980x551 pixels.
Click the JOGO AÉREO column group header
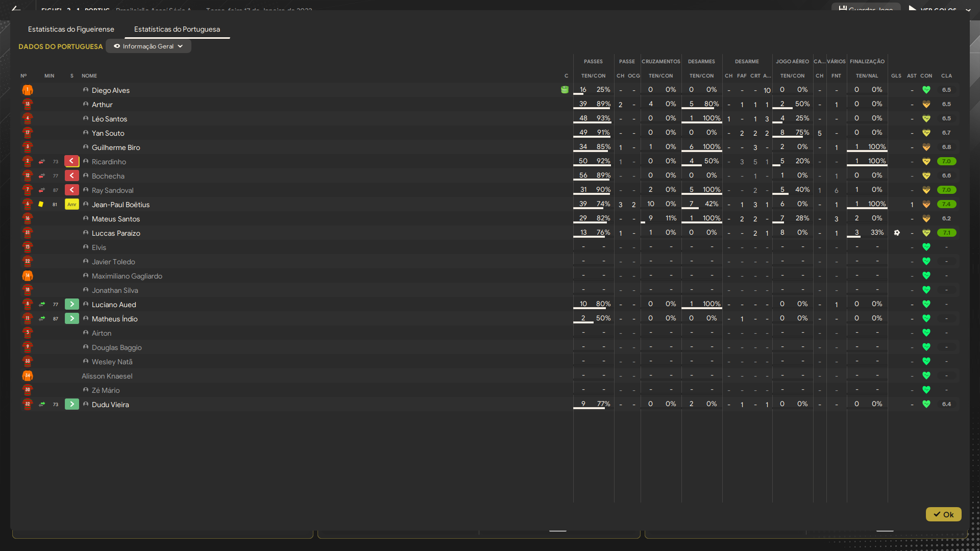tap(792, 61)
